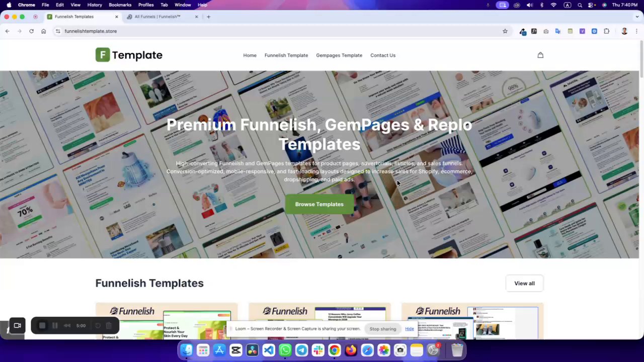Hide the Loom screen sharing notification
Viewport: 644px width, 362px height.
(x=410, y=329)
